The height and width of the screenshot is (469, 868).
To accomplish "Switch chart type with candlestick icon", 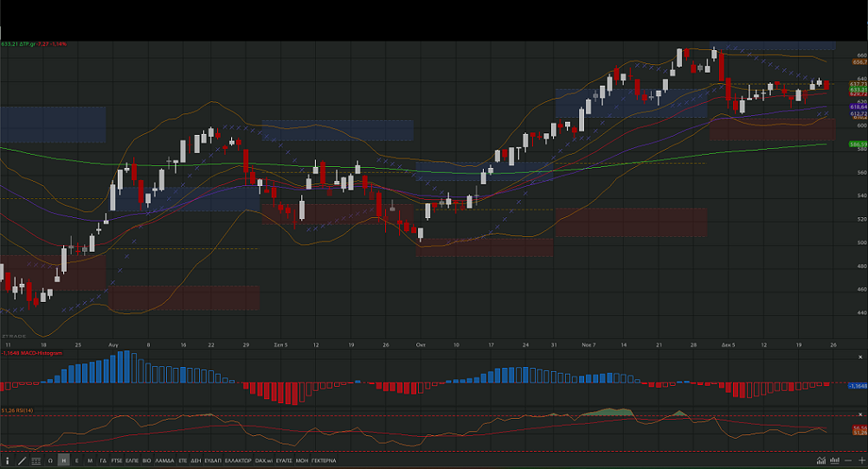I will coord(834,460).
